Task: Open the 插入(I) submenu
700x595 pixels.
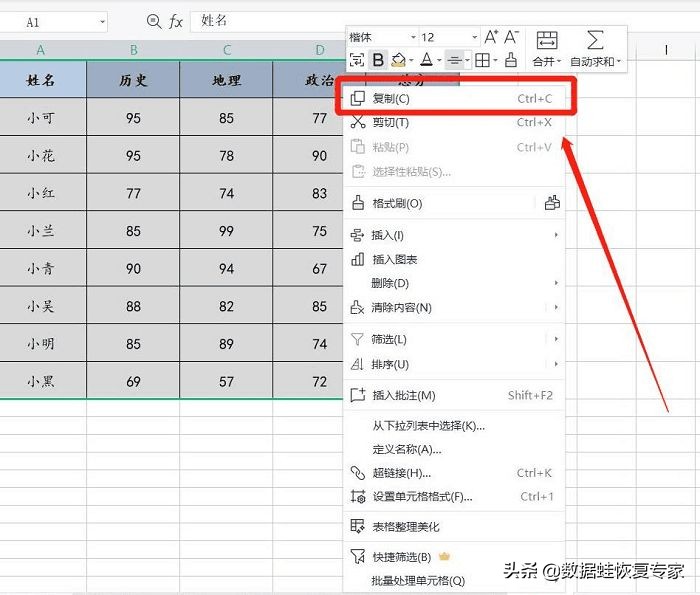Action: click(x=454, y=235)
